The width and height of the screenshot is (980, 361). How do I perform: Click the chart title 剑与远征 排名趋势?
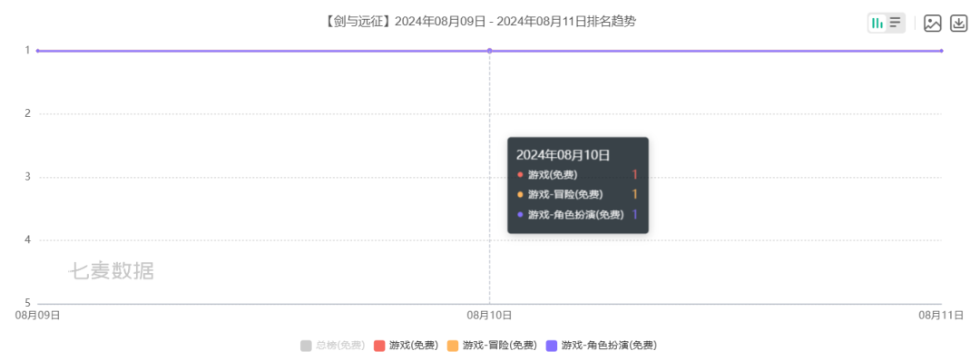pos(480,22)
